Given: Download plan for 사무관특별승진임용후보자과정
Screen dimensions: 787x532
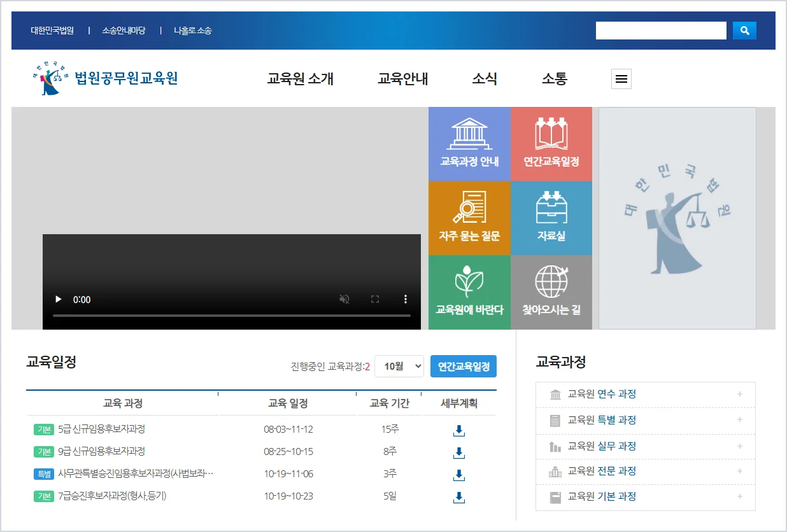Looking at the screenshot, I should [x=459, y=475].
